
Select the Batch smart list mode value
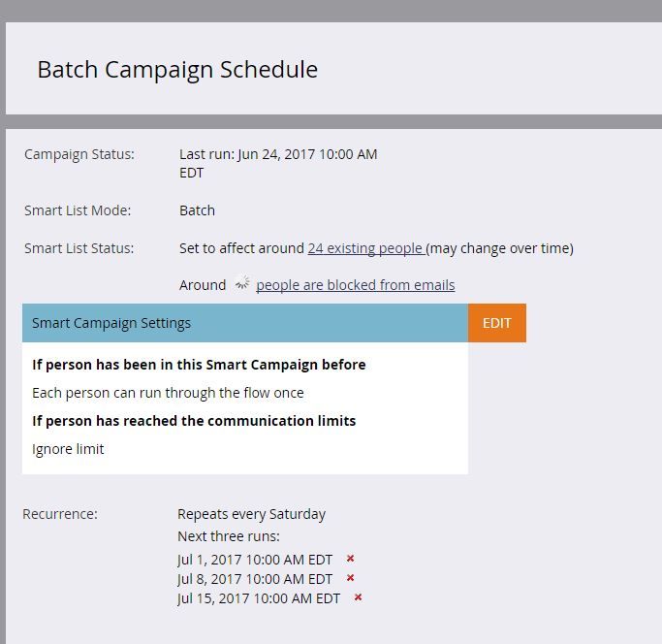click(x=197, y=210)
